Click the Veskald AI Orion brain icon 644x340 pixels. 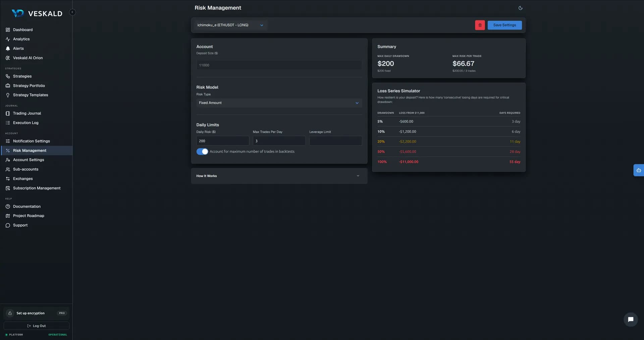click(x=8, y=58)
